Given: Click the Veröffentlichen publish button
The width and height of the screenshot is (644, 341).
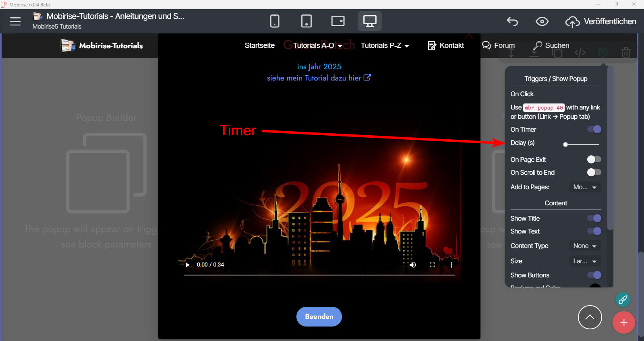Looking at the screenshot, I should pyautogui.click(x=601, y=21).
